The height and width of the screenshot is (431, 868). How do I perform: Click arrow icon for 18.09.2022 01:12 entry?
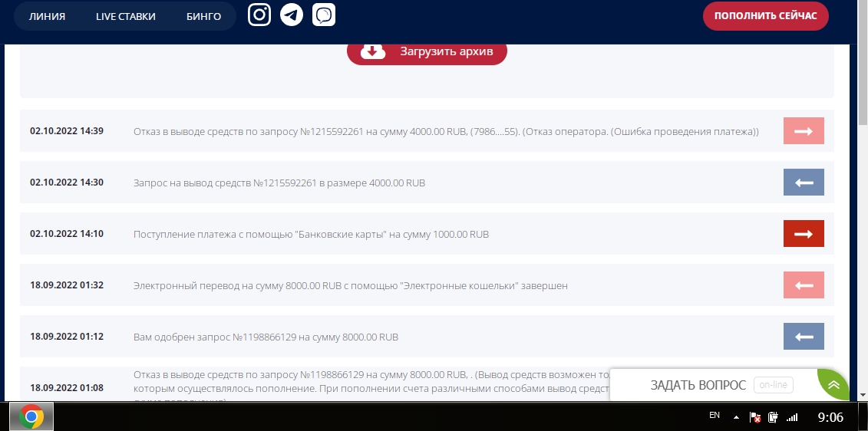click(804, 337)
